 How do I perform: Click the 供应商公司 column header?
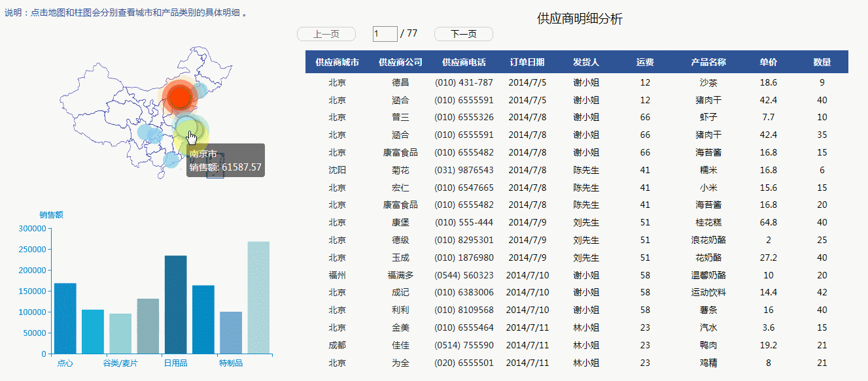click(x=400, y=62)
